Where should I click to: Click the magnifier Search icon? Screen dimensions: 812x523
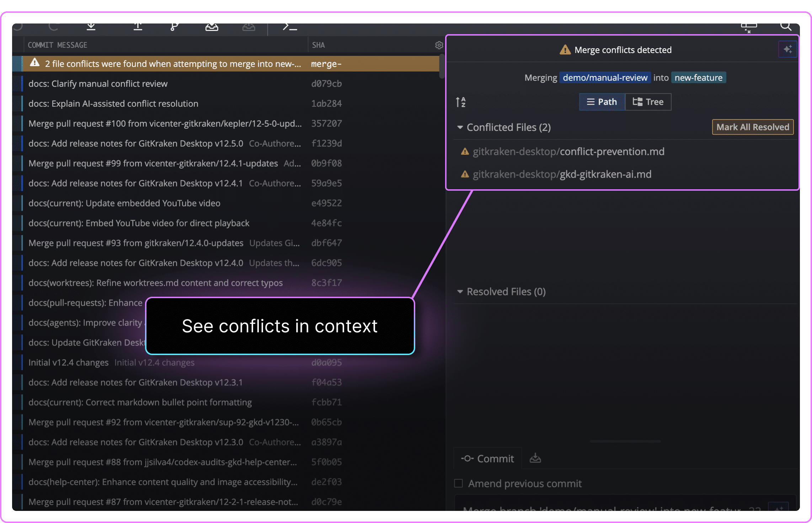786,27
